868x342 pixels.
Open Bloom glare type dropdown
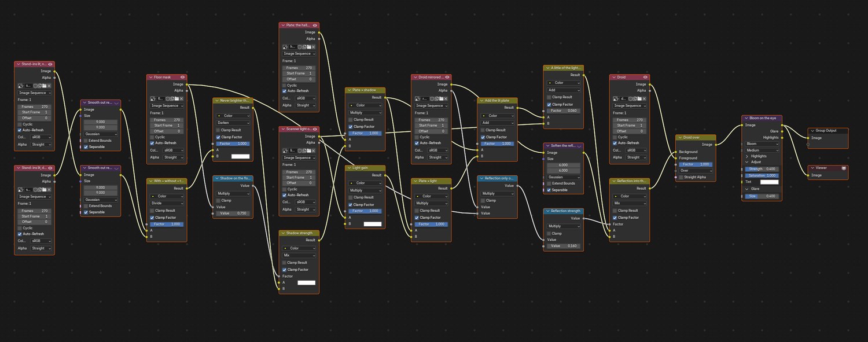pos(762,144)
